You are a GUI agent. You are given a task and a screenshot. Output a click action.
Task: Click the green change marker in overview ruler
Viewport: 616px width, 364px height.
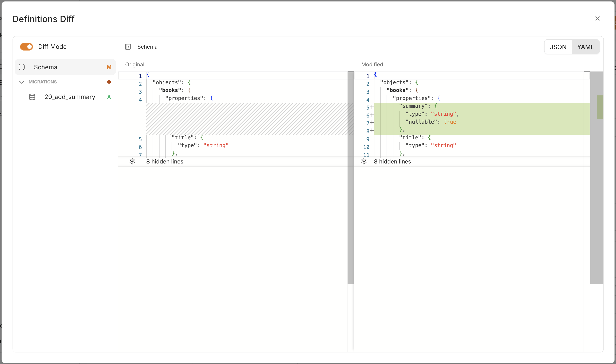pos(600,107)
